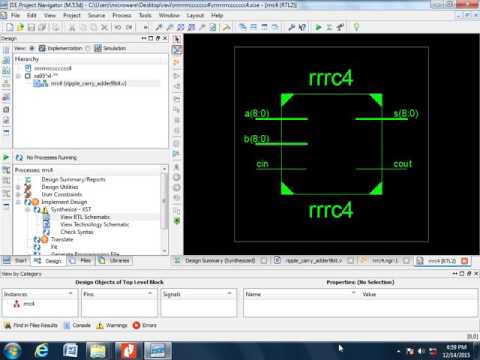This screenshot has width=480, height=360.
Task: Open Internet Explorer from taskbar
Action: [42, 351]
